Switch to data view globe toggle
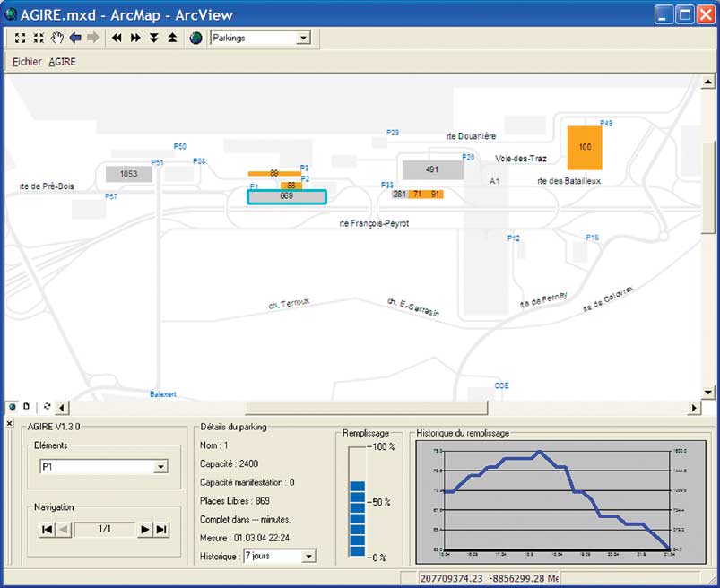720x588 pixels. click(13, 406)
